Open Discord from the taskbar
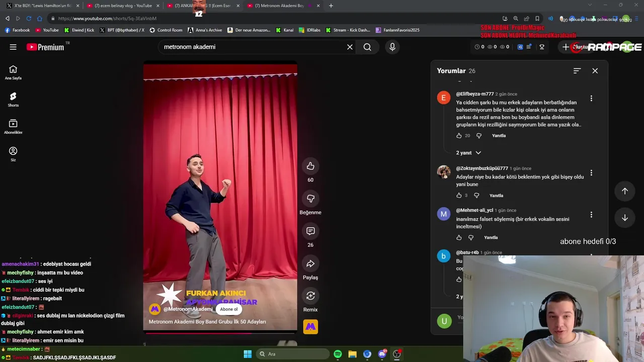 [382, 354]
